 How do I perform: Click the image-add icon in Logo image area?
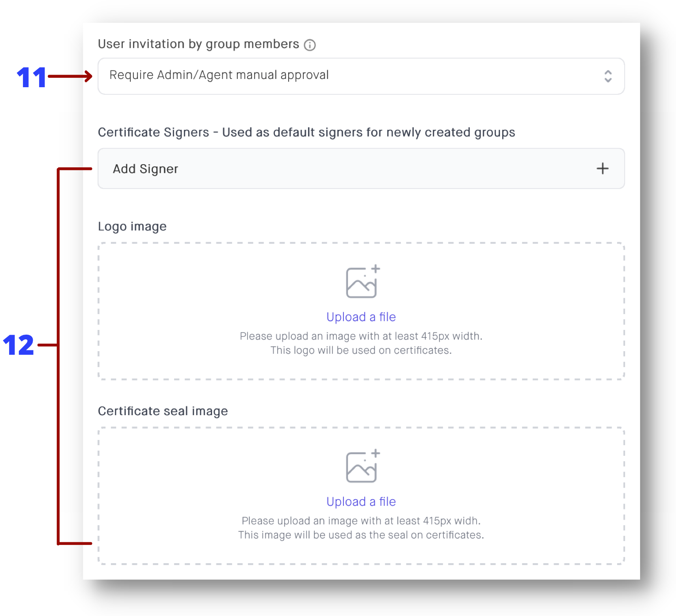[x=363, y=281]
